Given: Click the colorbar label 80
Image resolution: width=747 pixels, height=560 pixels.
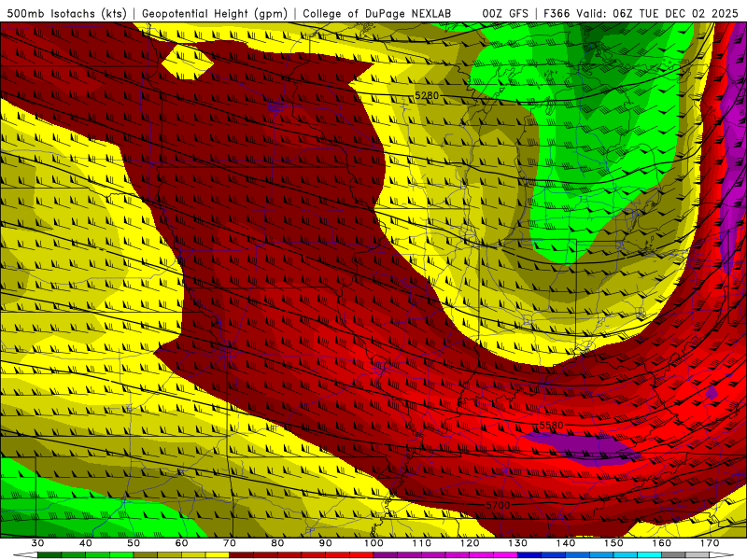Looking at the screenshot, I should (x=277, y=543).
